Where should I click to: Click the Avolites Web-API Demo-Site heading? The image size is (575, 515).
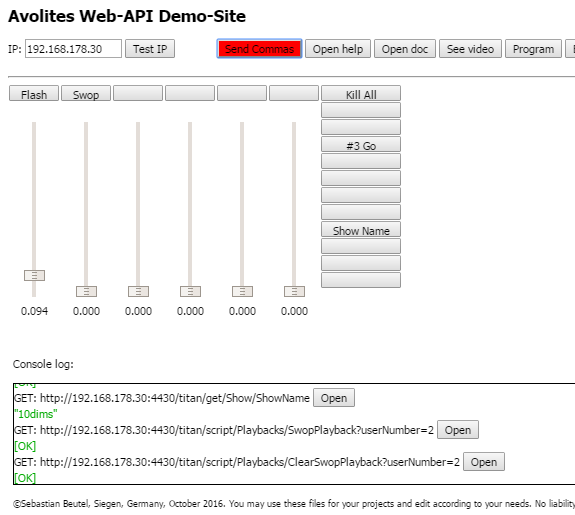[127, 17]
